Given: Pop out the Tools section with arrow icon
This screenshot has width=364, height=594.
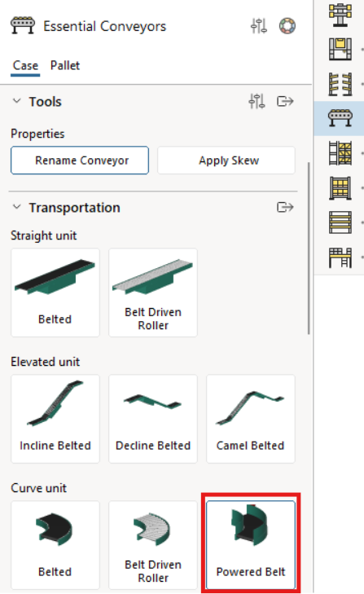Looking at the screenshot, I should [x=285, y=101].
